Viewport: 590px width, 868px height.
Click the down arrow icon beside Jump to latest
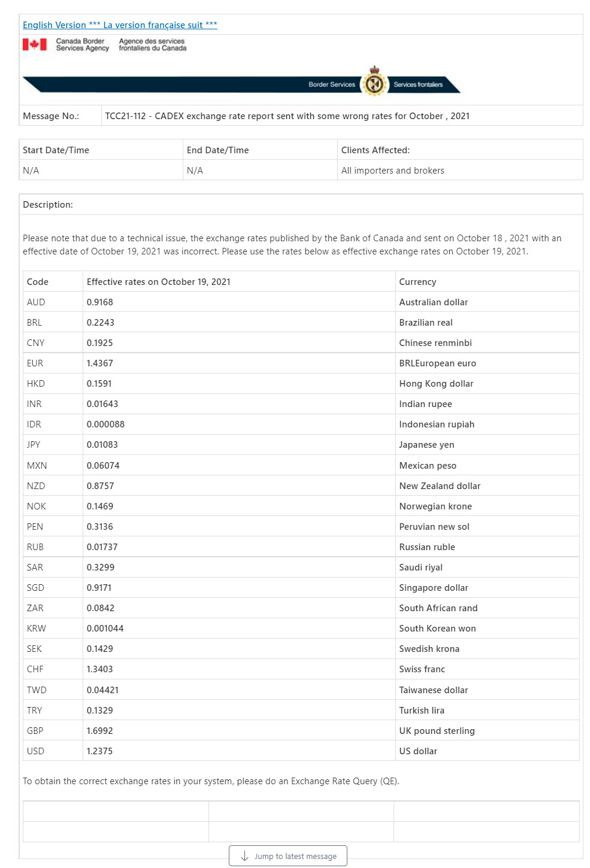(x=244, y=856)
